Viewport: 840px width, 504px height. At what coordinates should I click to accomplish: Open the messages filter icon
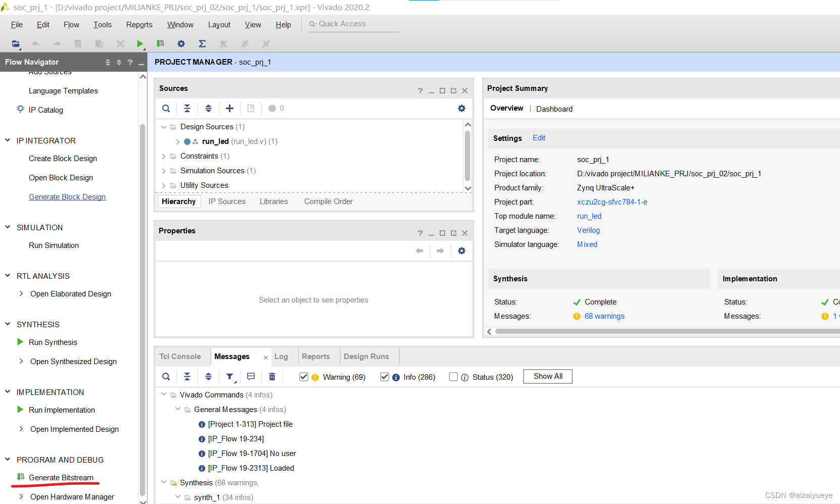pos(230,377)
